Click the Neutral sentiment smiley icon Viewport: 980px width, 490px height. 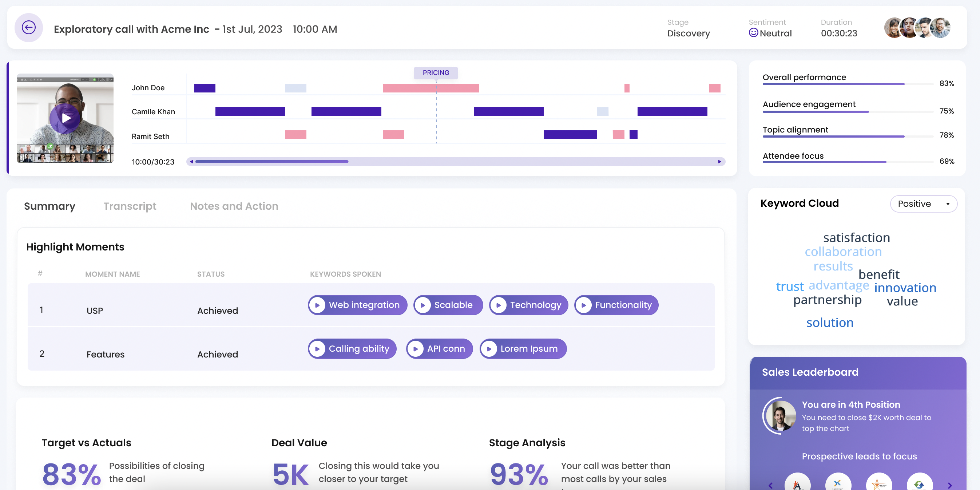(x=753, y=33)
